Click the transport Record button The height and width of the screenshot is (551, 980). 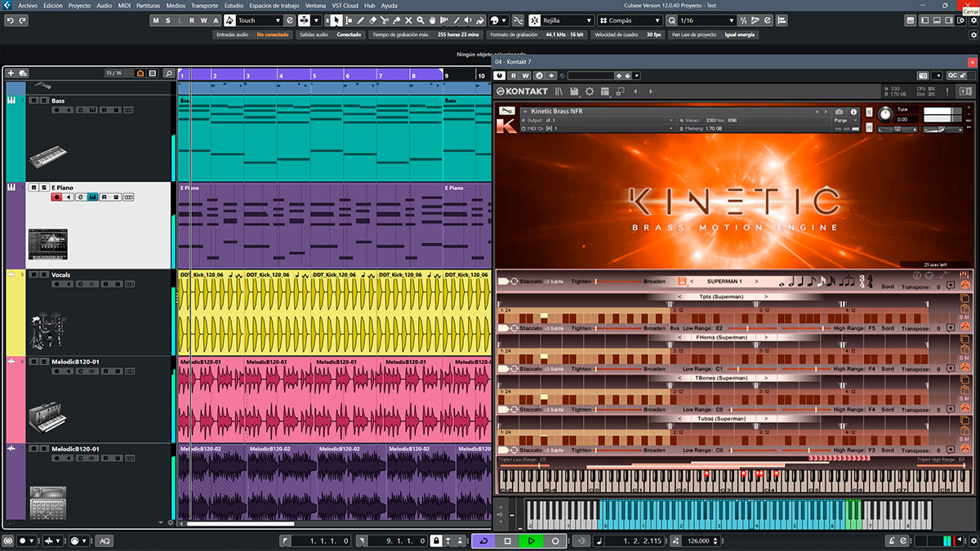click(555, 541)
